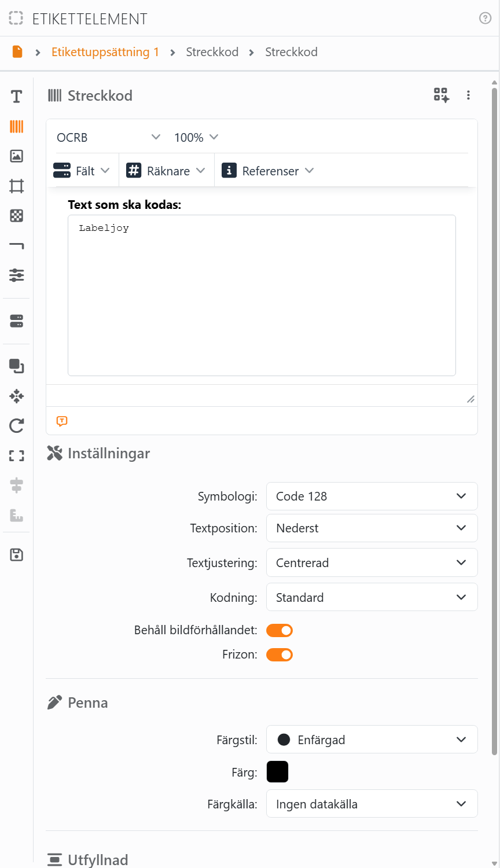Open the Färgkälla Ingen datakälla dropdown
Screen dimensions: 500x868
coord(372,804)
